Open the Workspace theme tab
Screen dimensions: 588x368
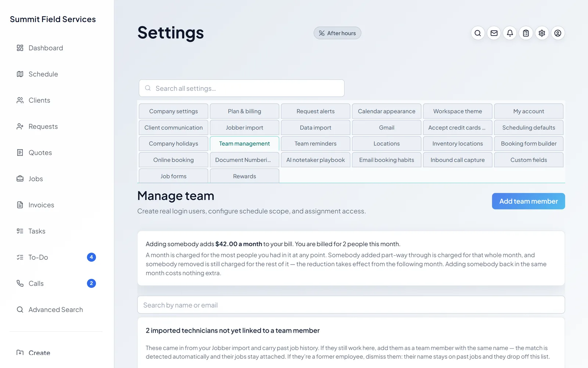[x=458, y=111]
